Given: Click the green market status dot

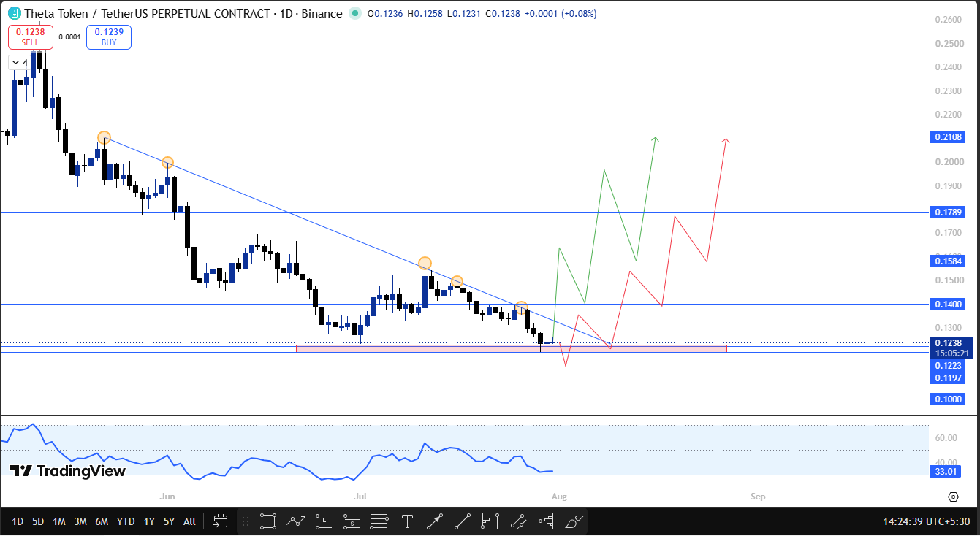Looking at the screenshot, I should tap(355, 13).
